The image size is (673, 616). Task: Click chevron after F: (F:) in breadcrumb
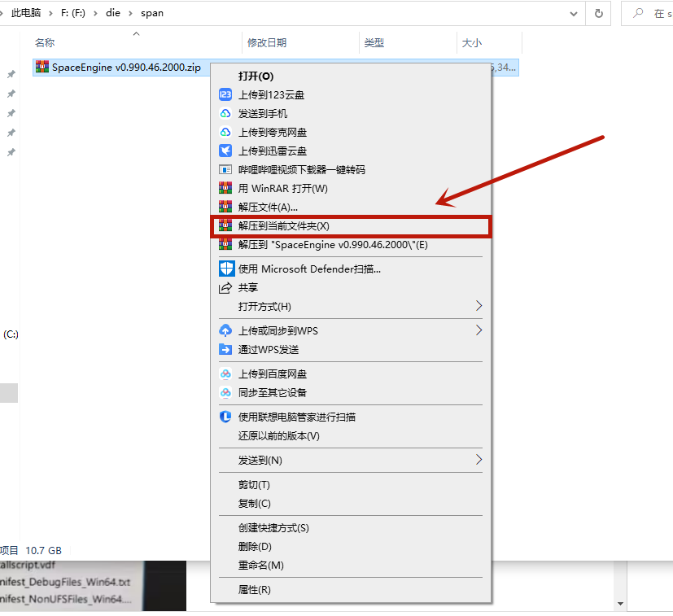click(x=95, y=13)
